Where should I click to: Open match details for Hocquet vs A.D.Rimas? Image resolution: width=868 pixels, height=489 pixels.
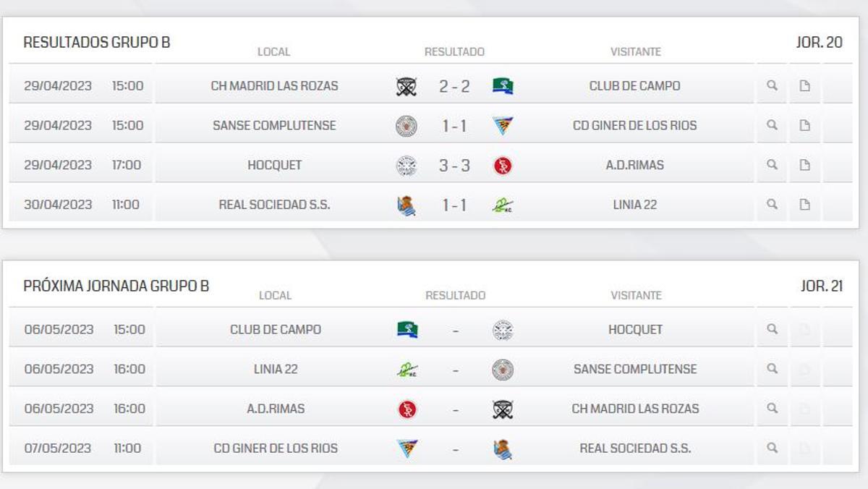773,165
